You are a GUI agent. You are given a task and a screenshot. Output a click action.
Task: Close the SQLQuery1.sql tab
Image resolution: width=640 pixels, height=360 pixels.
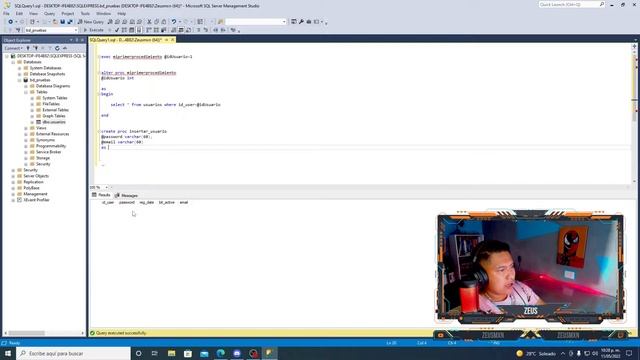pos(172,40)
